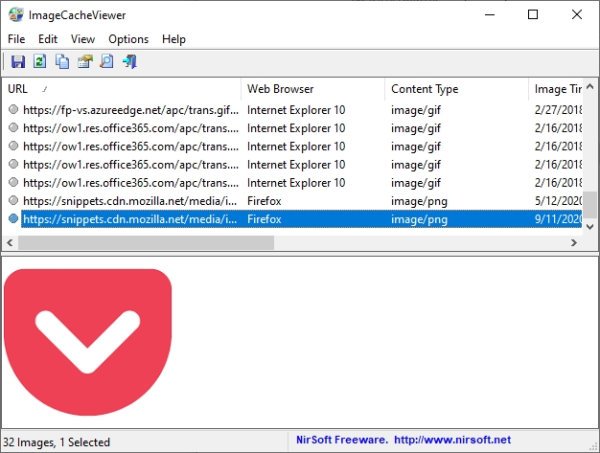The height and width of the screenshot is (453, 600).
Task: Click the vertical scrollbar up arrow
Action: click(590, 87)
